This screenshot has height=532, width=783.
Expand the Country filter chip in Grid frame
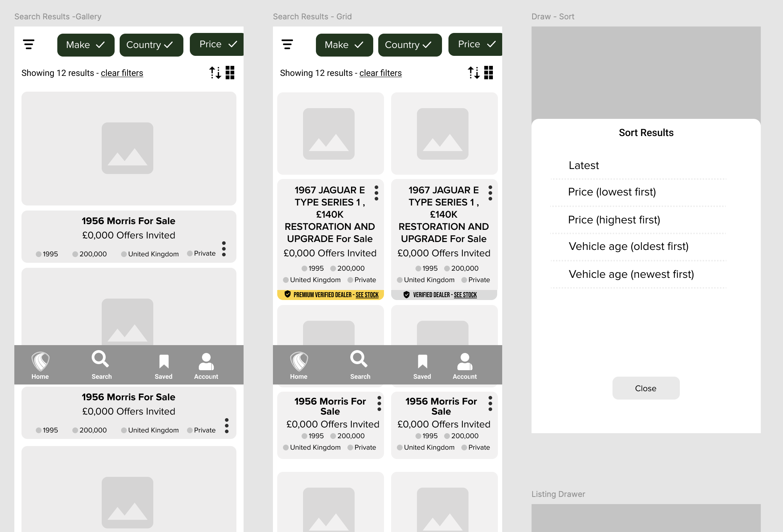(410, 45)
